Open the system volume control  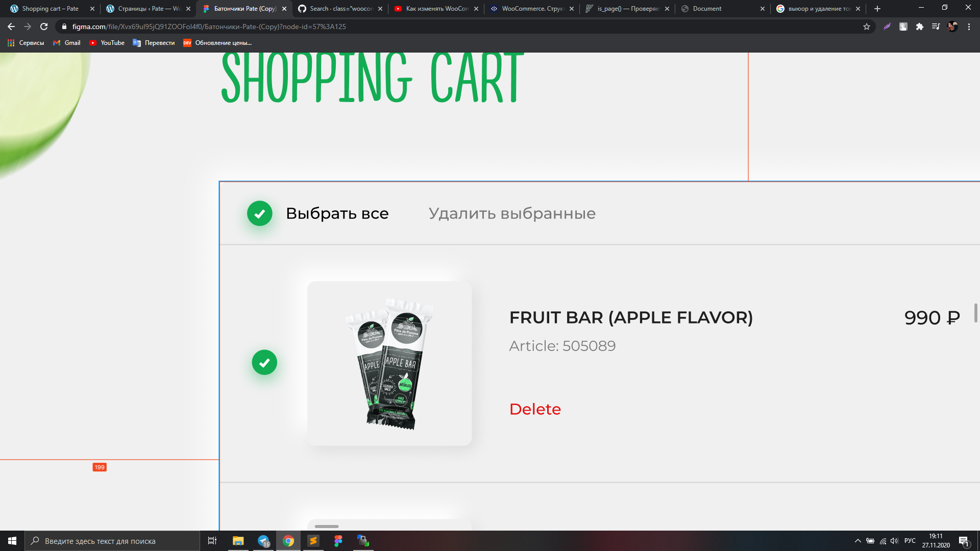(894, 541)
